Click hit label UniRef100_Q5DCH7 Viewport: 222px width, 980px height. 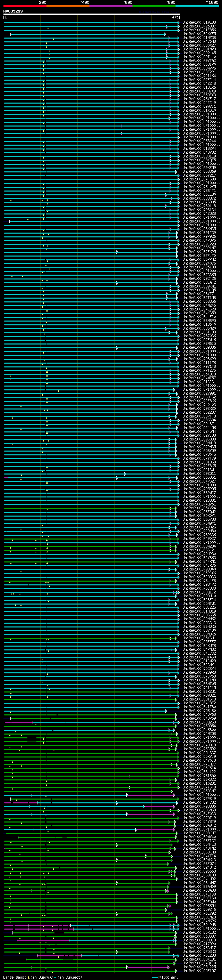[x=199, y=791]
